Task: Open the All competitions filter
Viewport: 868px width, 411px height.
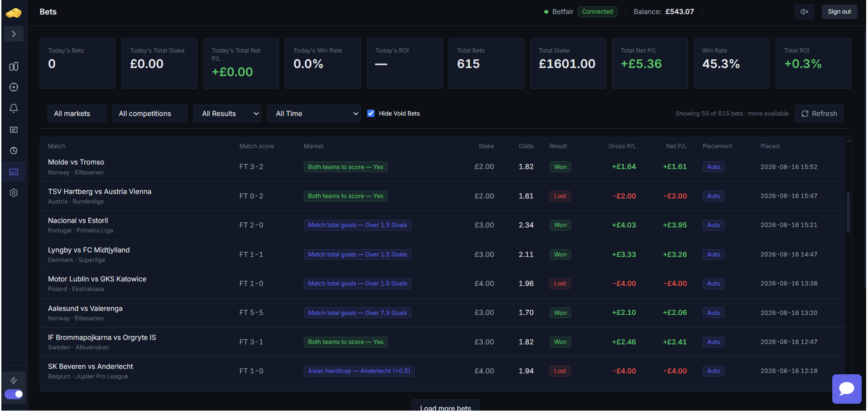Action: point(149,114)
